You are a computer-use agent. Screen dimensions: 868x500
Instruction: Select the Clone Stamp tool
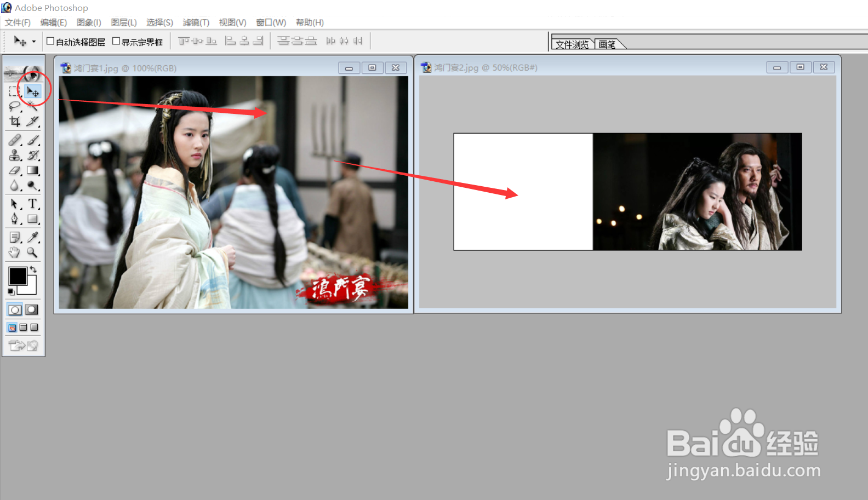pyautogui.click(x=15, y=156)
